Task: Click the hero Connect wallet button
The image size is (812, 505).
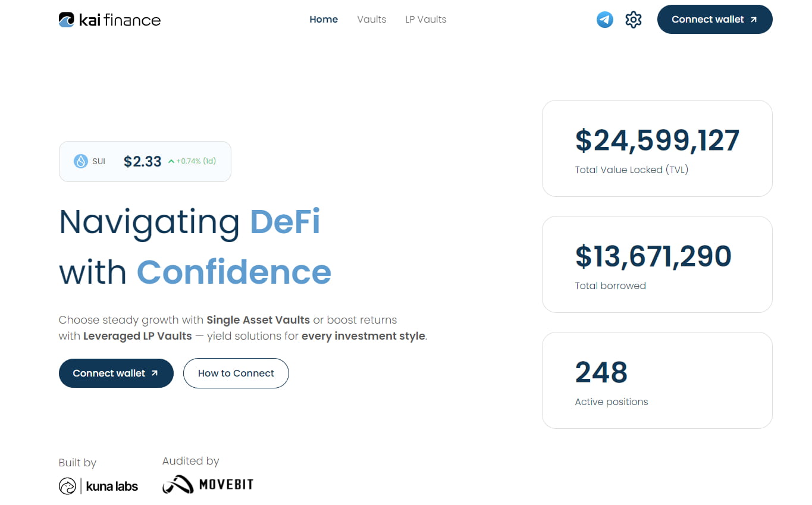Action: 116,374
